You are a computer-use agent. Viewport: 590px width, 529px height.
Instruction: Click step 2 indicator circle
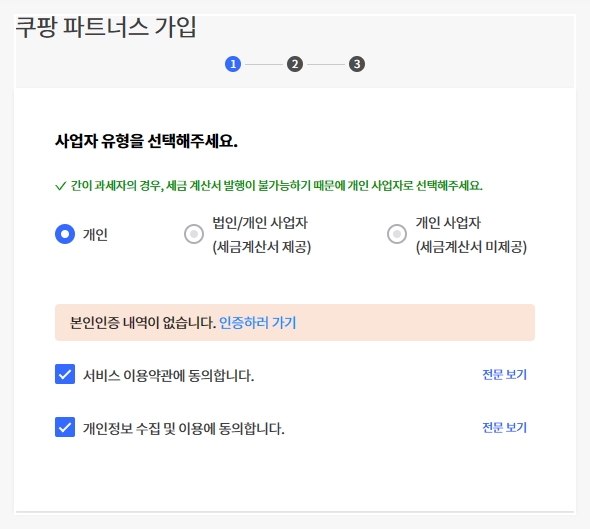295,64
